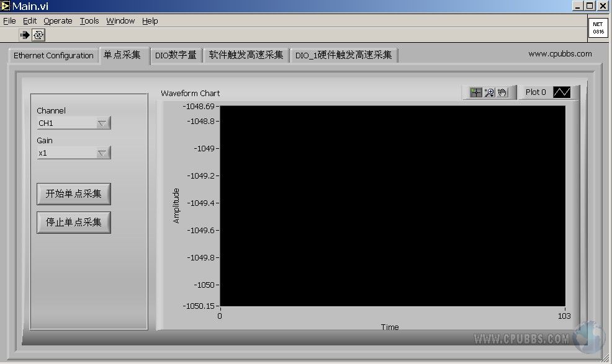Switch to 单点采集 tab
Screen dimensions: 612x364
coord(122,55)
